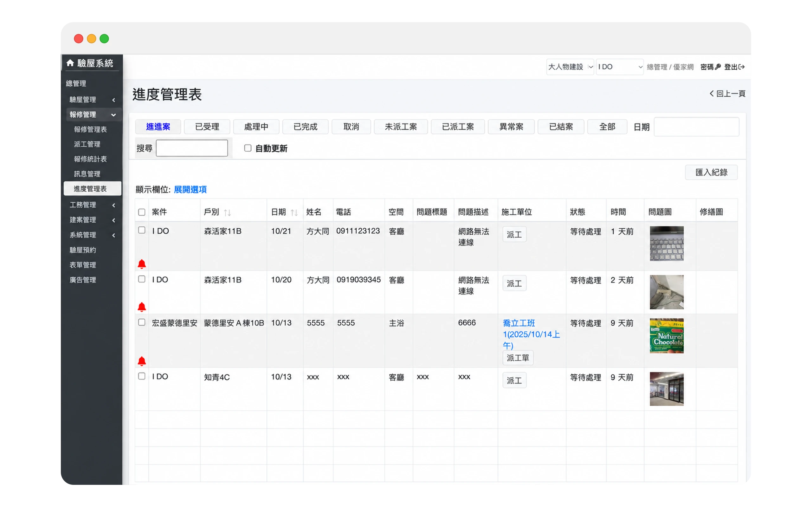812x507 pixels.
Task: Check the 10/21 方大同 row checkbox
Action: coord(142,230)
